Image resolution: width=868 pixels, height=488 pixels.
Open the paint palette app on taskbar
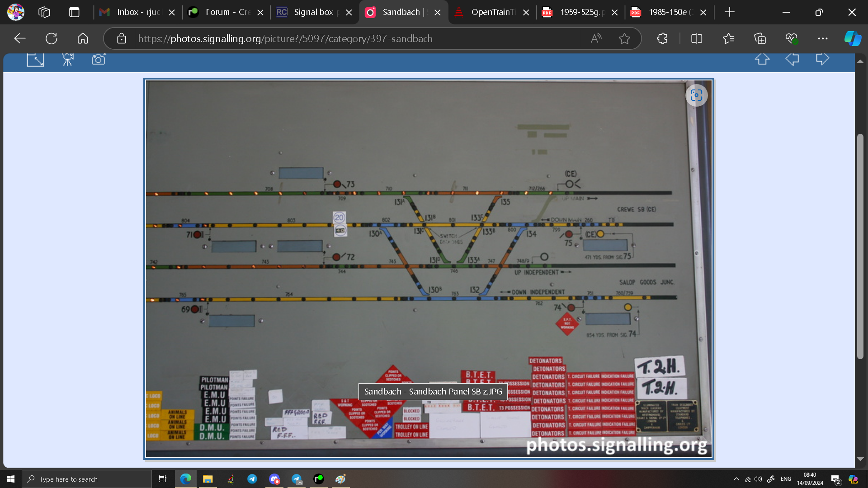[x=340, y=479]
